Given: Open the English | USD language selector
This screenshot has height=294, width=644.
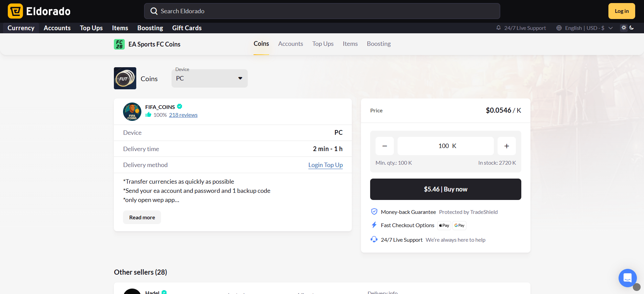Looking at the screenshot, I should 584,28.
